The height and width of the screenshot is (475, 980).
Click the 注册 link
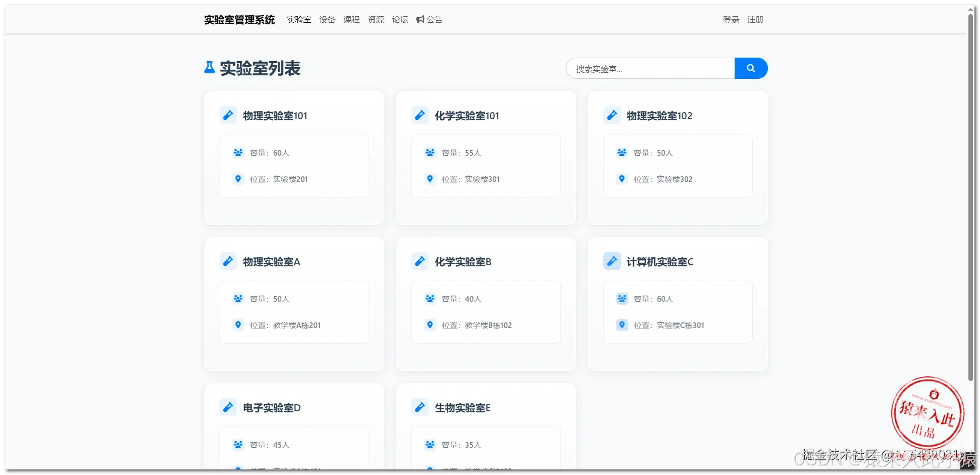pos(755,19)
